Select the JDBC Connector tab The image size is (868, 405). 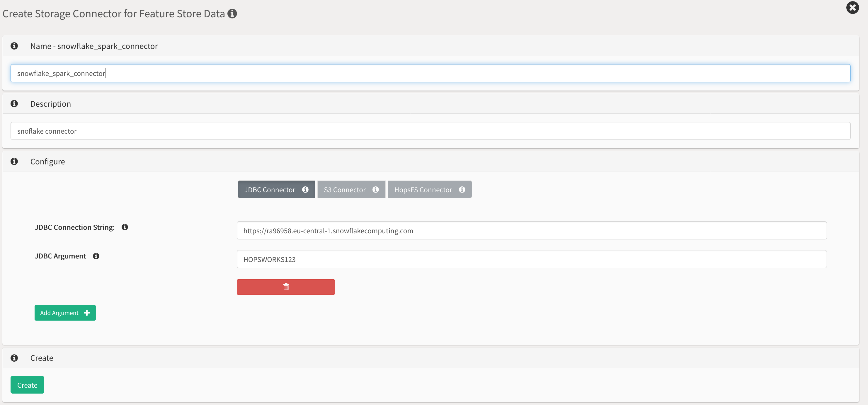[x=270, y=190]
